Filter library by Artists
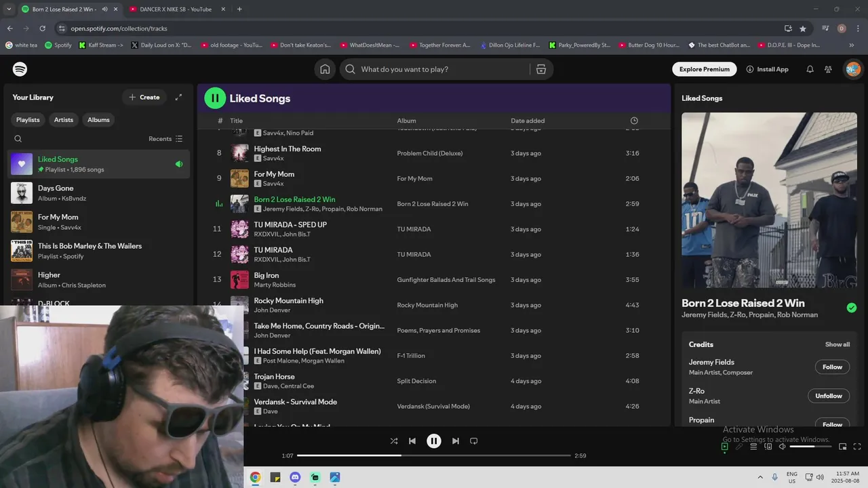 point(64,120)
